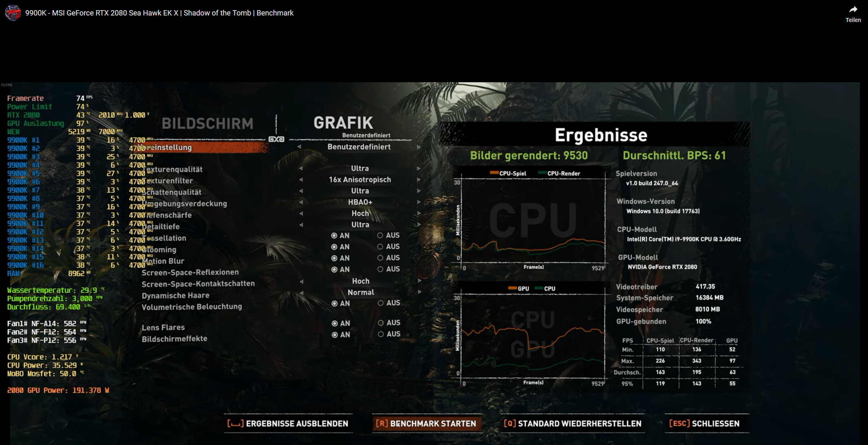Screen dimensions: 868x445
Task: Click the left arrow beside HBAO+
Action: coord(301,202)
